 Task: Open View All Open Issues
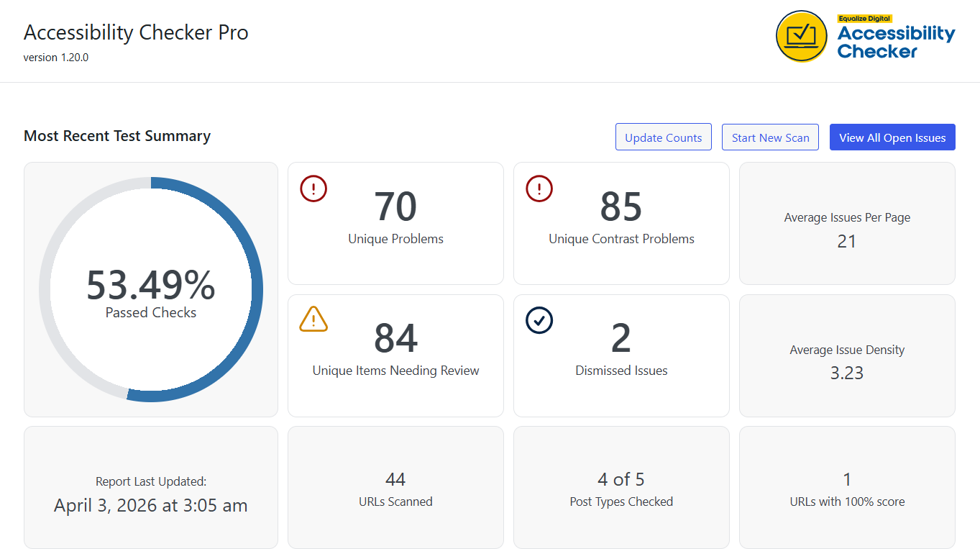tap(892, 137)
